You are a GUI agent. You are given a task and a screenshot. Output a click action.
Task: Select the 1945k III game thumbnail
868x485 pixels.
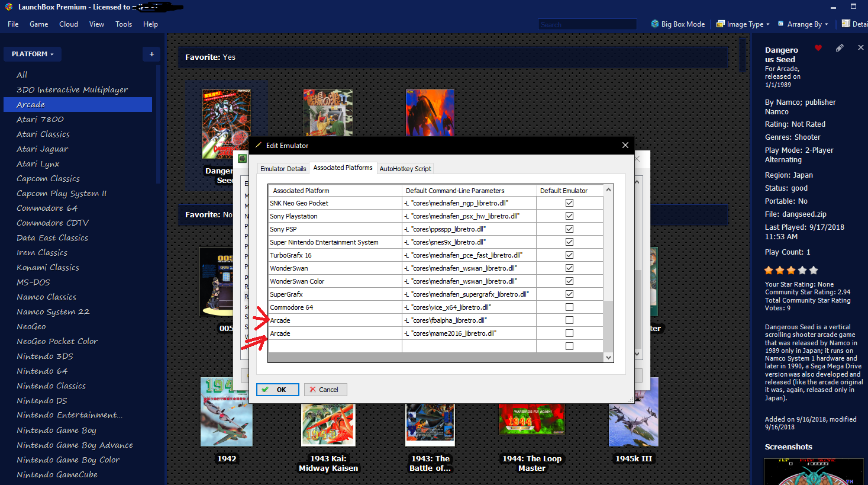pyautogui.click(x=634, y=412)
